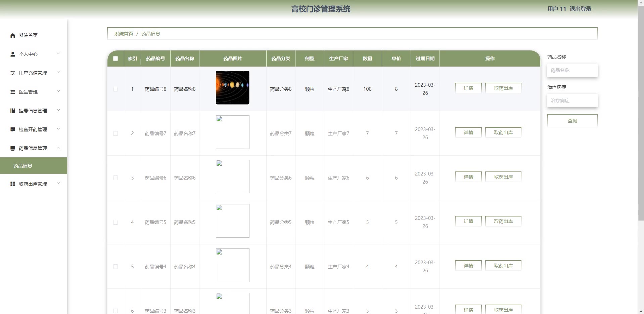Viewport: 644px width, 314px height.
Task: Open 系统首页 in the sidebar
Action: click(34, 35)
